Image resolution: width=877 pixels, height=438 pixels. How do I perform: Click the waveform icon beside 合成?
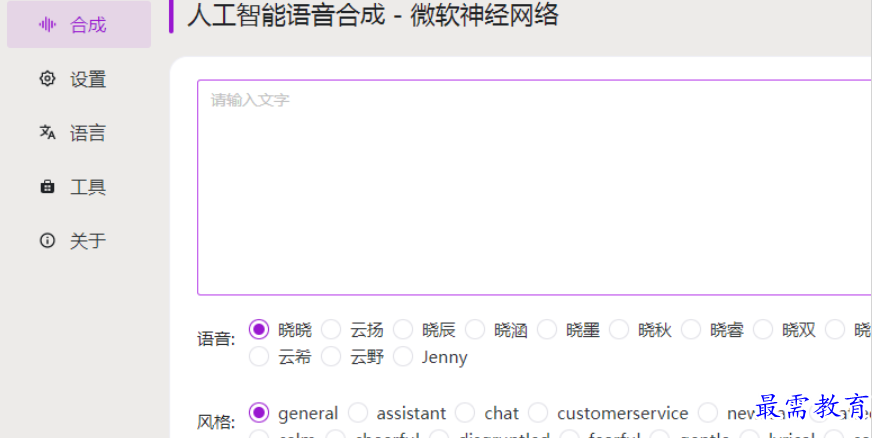[x=48, y=25]
